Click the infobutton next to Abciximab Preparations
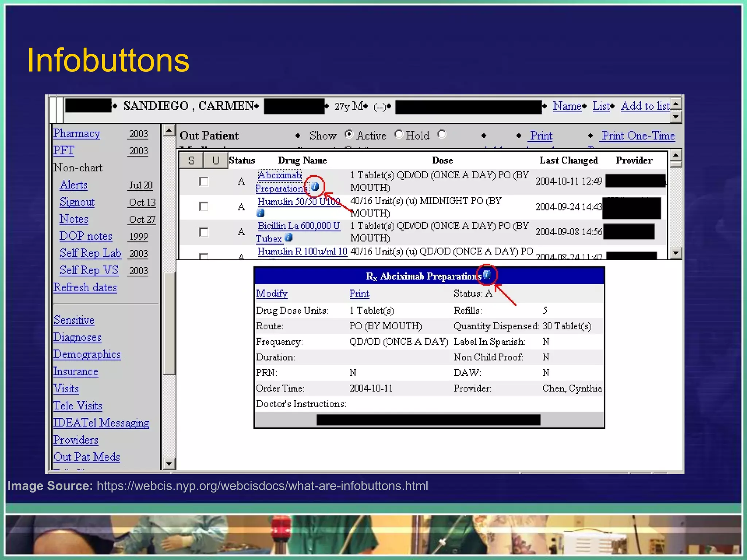This screenshot has height=560, width=747. coord(316,187)
